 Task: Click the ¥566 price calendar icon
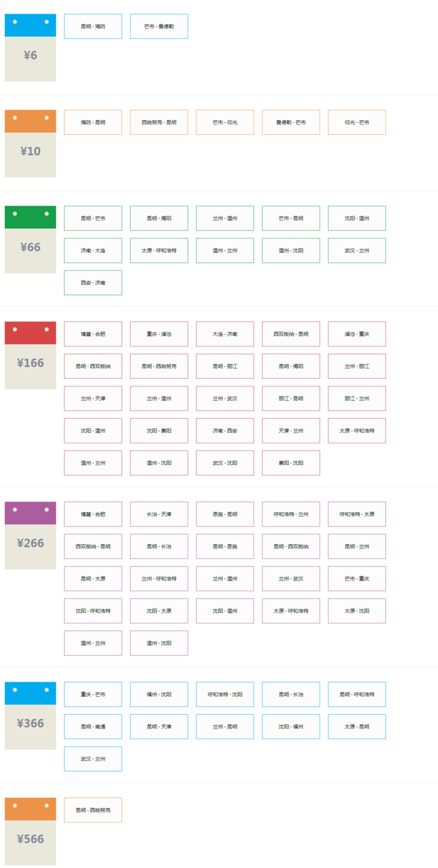[x=30, y=832]
